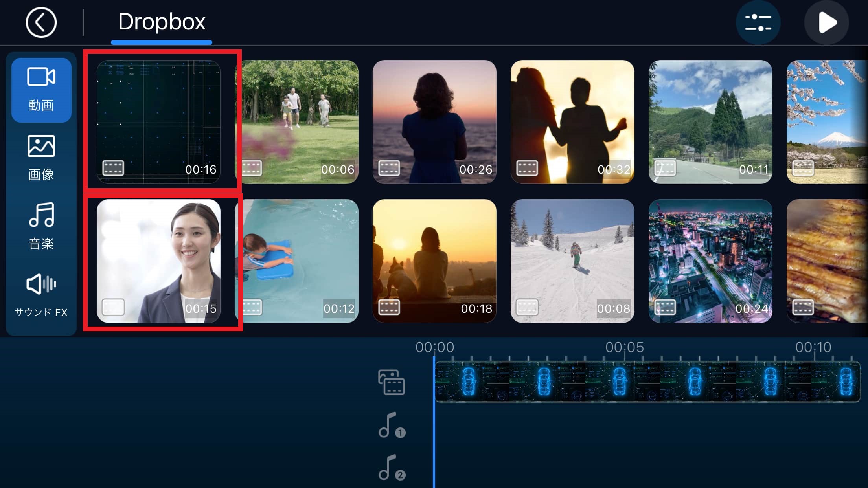The height and width of the screenshot is (488, 868).
Task: Tap the filmstrip icon on the 00:32 clip
Action: 527,168
